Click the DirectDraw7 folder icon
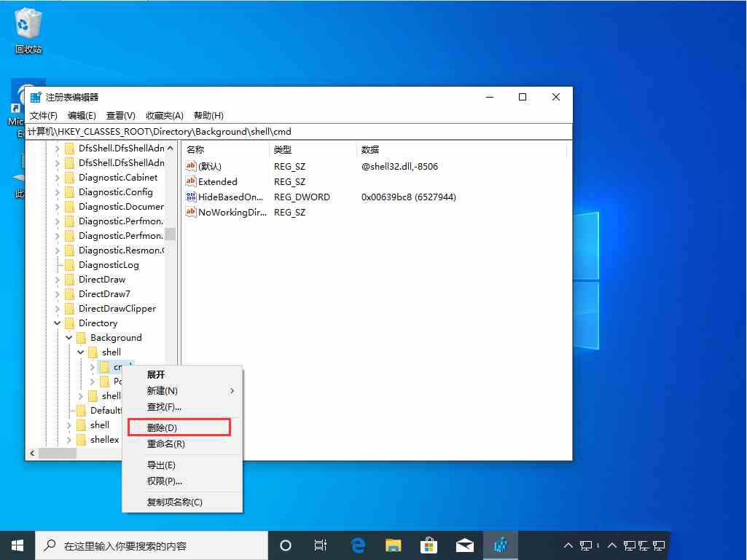The image size is (747, 560). (69, 294)
